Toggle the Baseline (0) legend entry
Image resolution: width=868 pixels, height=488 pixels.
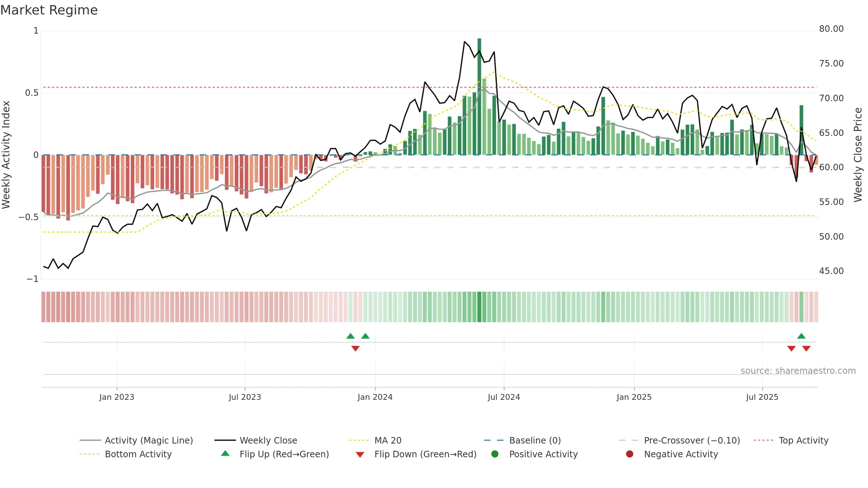coord(522,440)
